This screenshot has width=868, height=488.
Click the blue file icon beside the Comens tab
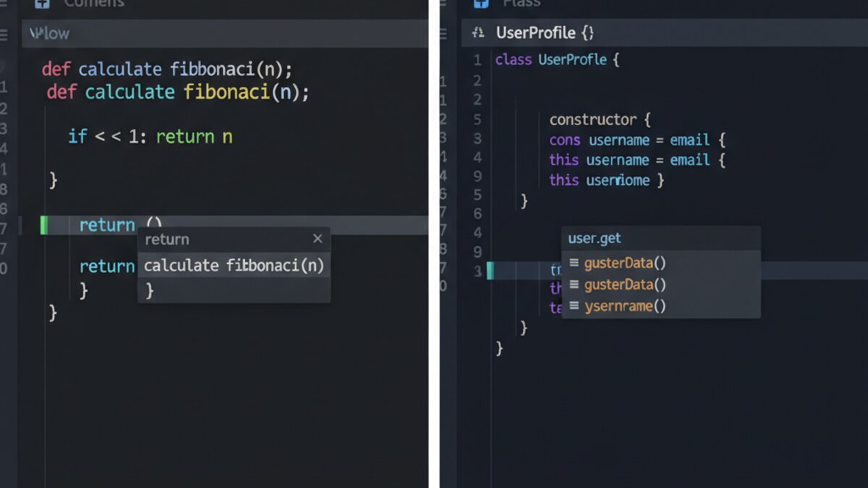click(42, 3)
